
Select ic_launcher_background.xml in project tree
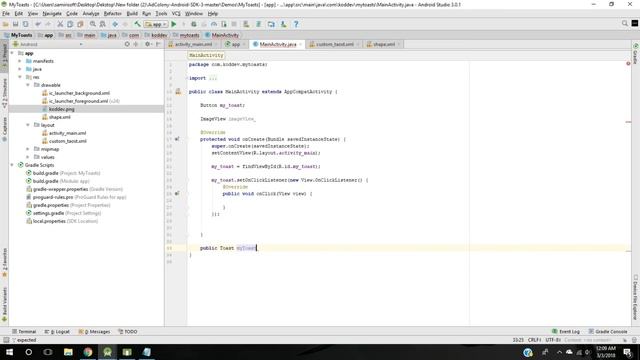(x=79, y=93)
